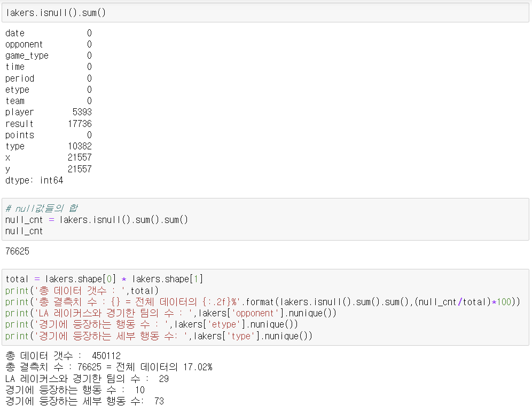Click the print line with 'type' nunique
Screen dimensions: 532x414
[x=159, y=336]
